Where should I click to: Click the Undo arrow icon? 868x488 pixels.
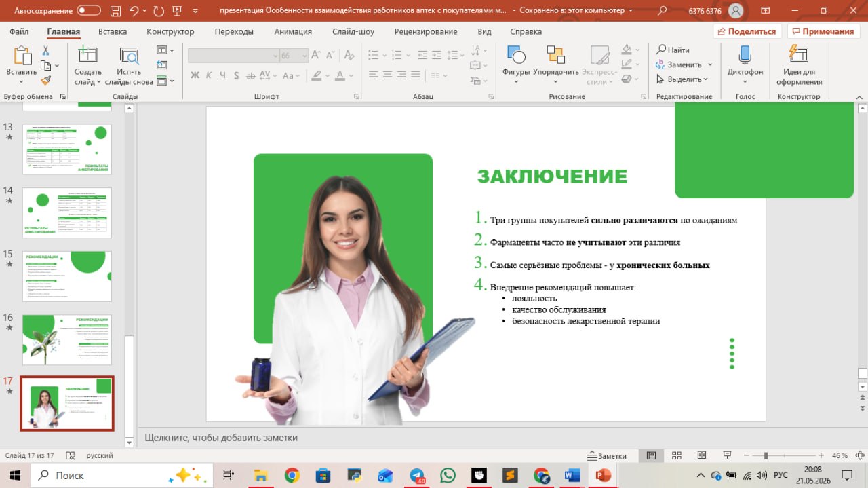134,11
